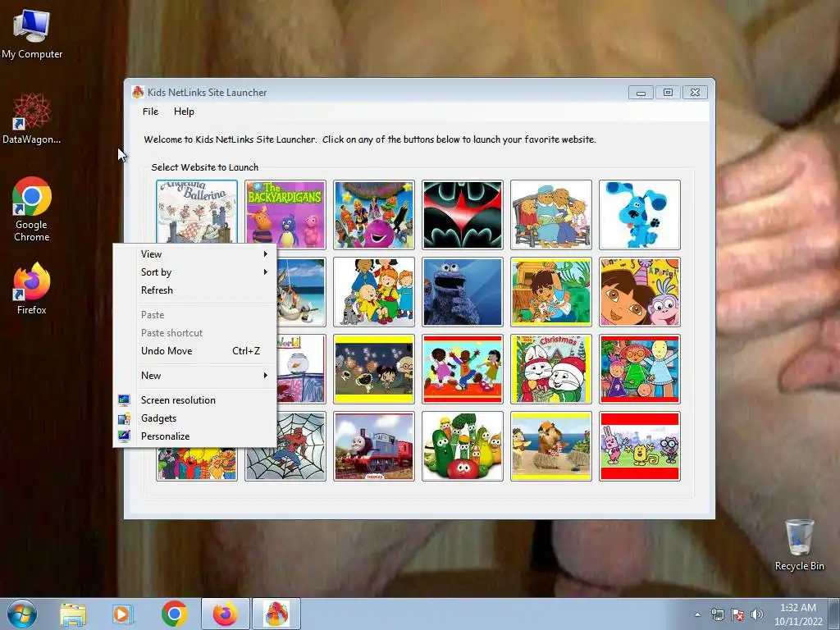The image size is (840, 630).
Task: Open the clock showing 1:32 AM
Action: pos(797,614)
